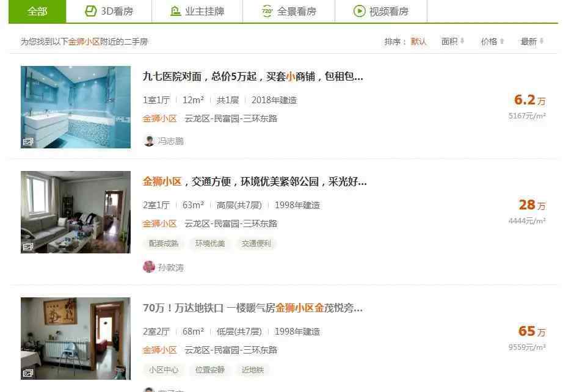Image resolution: width=563 pixels, height=392 pixels.
Task: Click 金狮小区 link in second listing
Action: click(160, 223)
